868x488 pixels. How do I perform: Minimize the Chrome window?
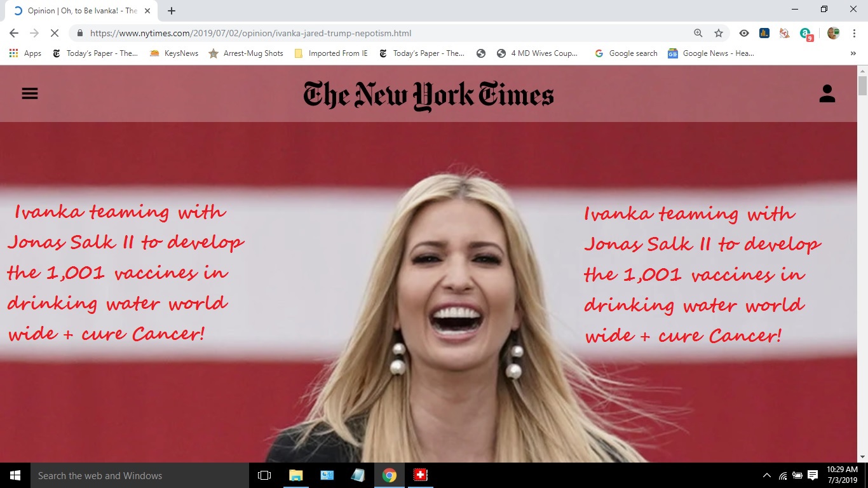coord(795,9)
